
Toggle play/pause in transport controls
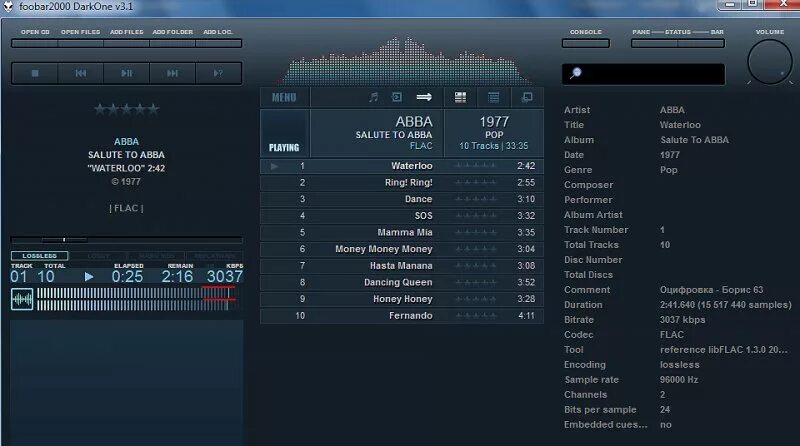click(127, 73)
